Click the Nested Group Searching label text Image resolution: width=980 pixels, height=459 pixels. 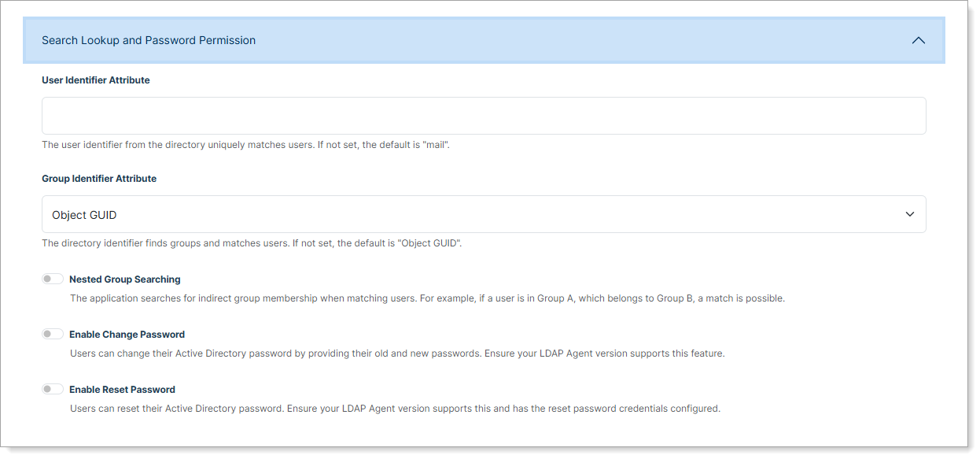[125, 279]
